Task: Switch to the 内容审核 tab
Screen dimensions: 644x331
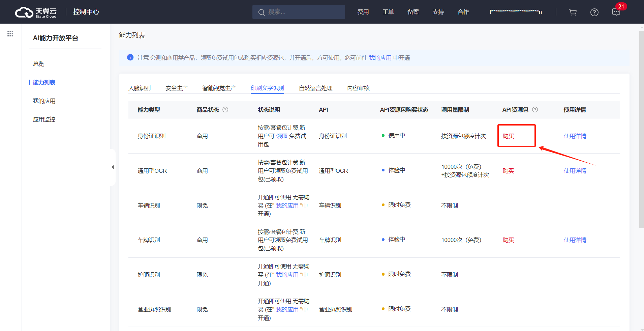Action: pos(358,88)
